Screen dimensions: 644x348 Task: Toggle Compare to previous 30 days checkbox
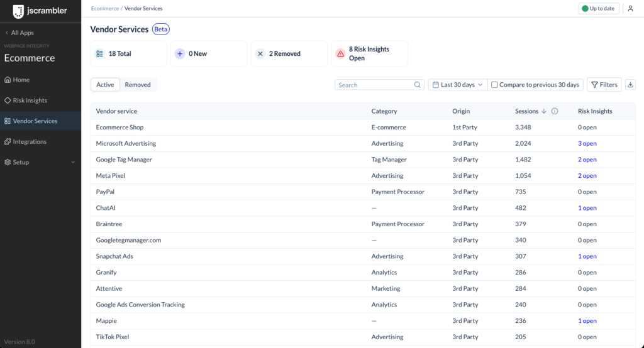point(494,85)
